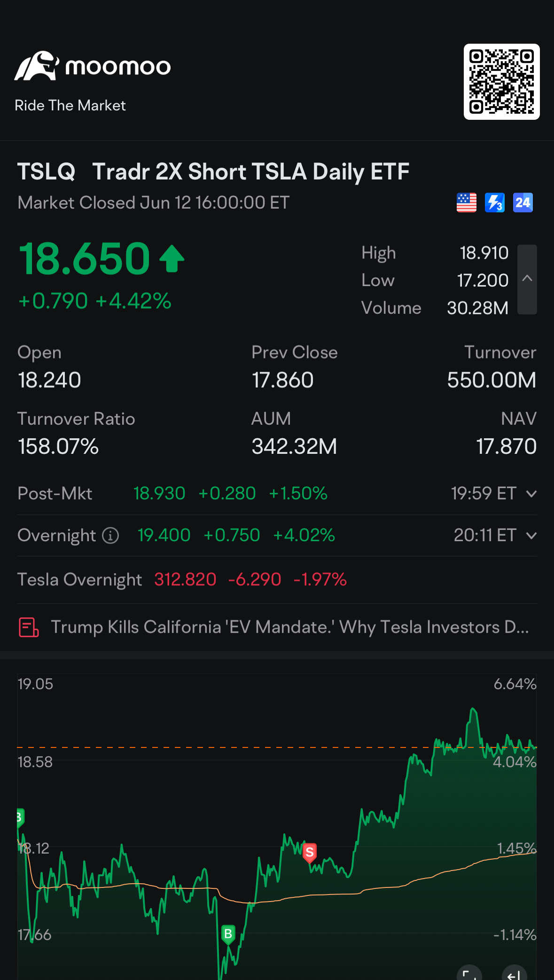
Task: Open the Overnight info icon
Action: (x=110, y=535)
